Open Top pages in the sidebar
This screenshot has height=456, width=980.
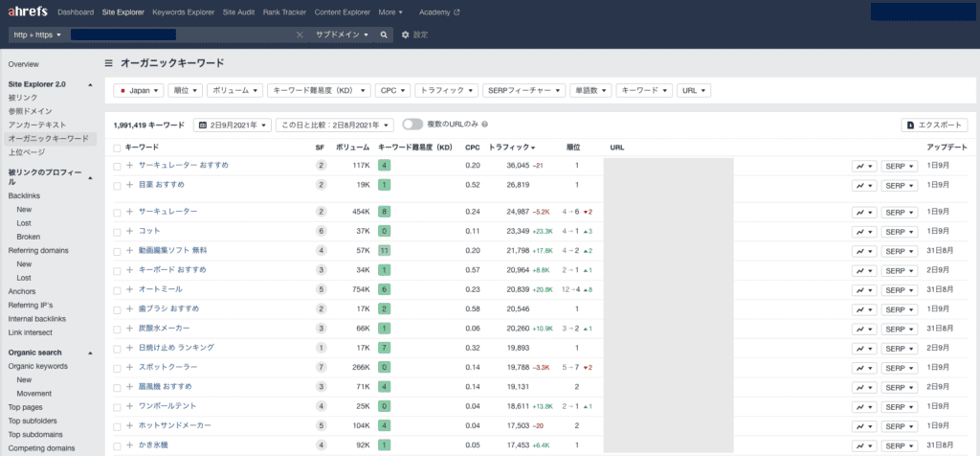point(26,407)
